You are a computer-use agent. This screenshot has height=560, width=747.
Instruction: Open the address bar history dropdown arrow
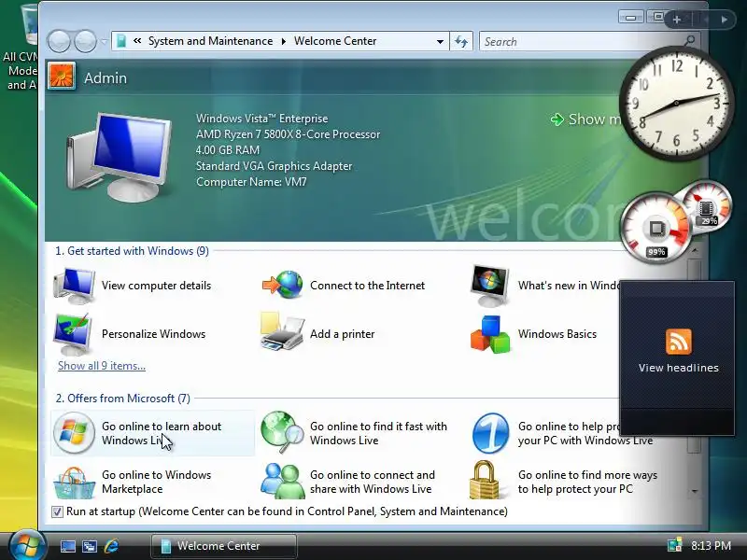[440, 41]
